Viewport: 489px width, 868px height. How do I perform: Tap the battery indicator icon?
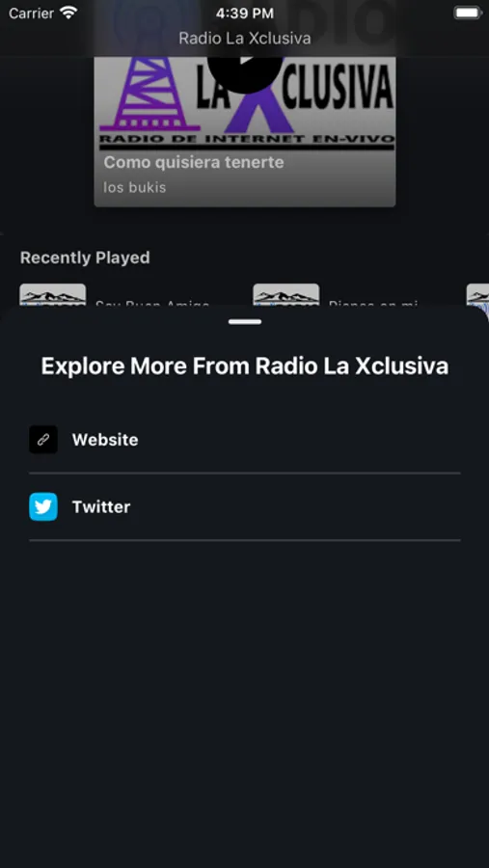click(468, 13)
